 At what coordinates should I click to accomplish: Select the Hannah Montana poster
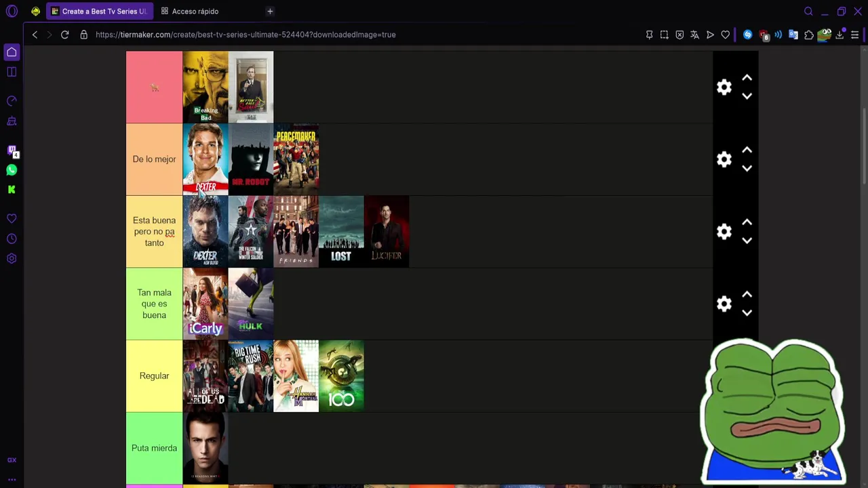(x=296, y=376)
